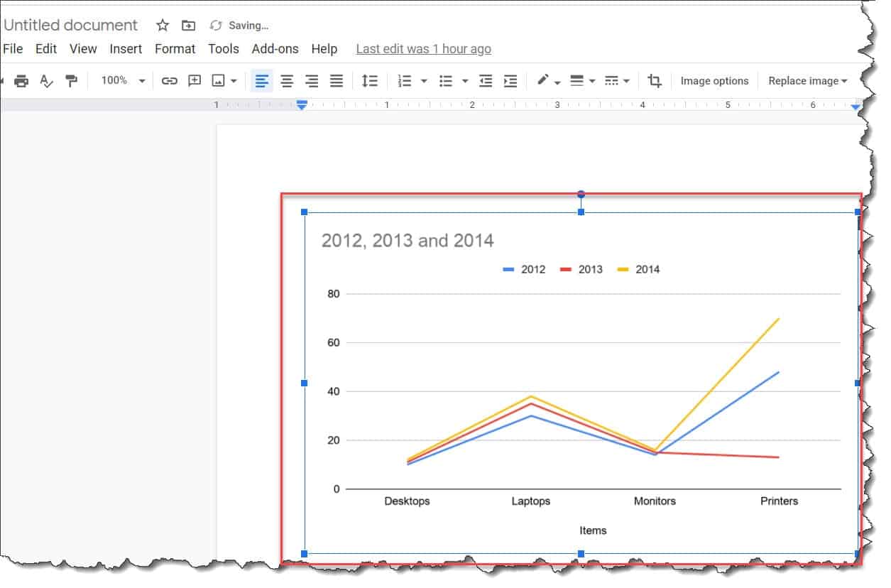The image size is (891, 588).
Task: Open the Format menu
Action: (175, 48)
